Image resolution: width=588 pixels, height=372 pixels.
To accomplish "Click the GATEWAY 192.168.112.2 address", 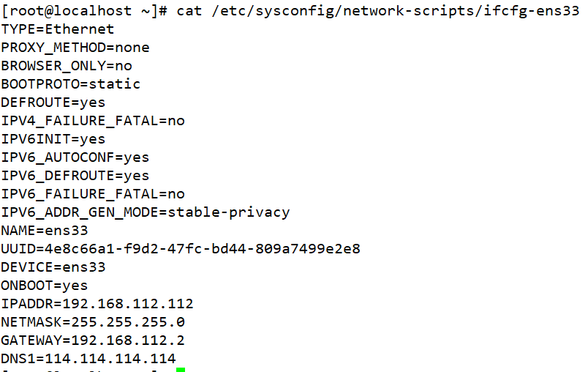I will (124, 341).
